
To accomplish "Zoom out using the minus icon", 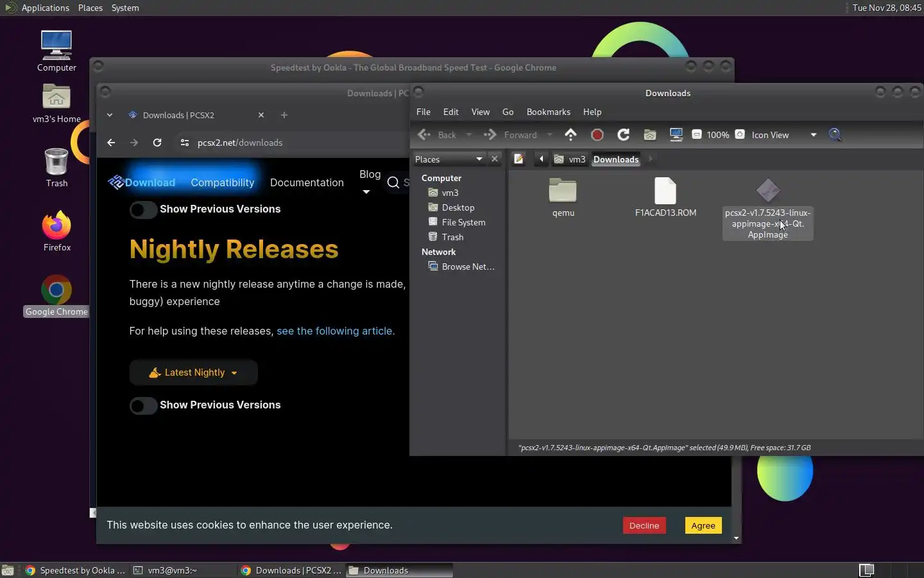I will coord(697,134).
